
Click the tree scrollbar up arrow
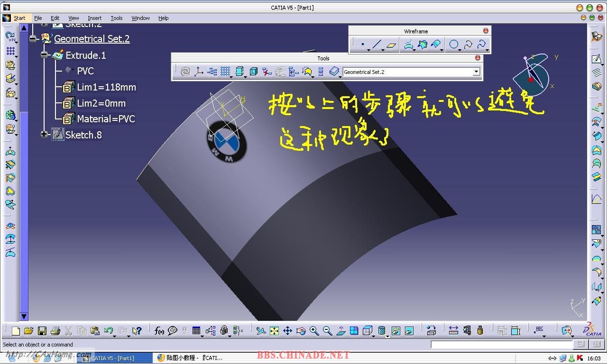(24, 27)
